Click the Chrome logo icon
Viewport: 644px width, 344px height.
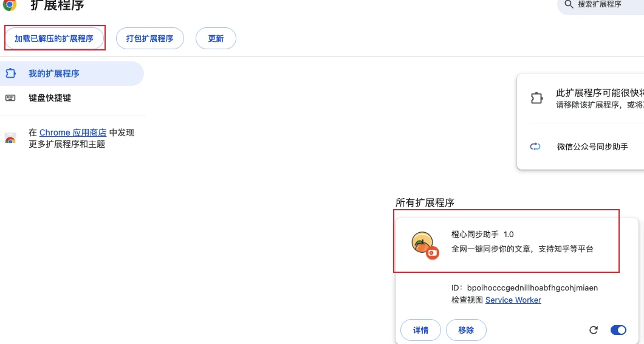click(10, 5)
